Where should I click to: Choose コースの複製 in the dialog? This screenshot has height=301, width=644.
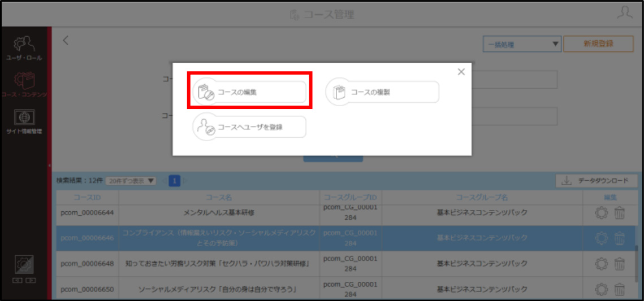(x=382, y=92)
